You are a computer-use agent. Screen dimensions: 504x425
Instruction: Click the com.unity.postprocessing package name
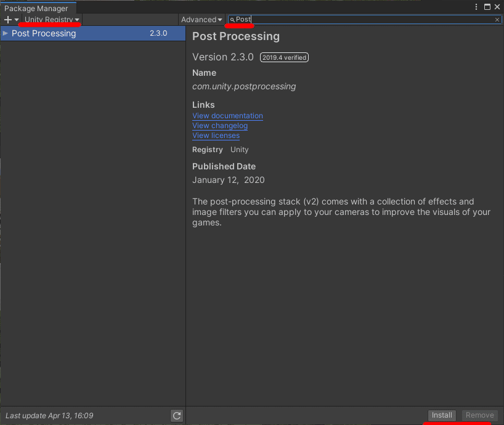coord(244,86)
